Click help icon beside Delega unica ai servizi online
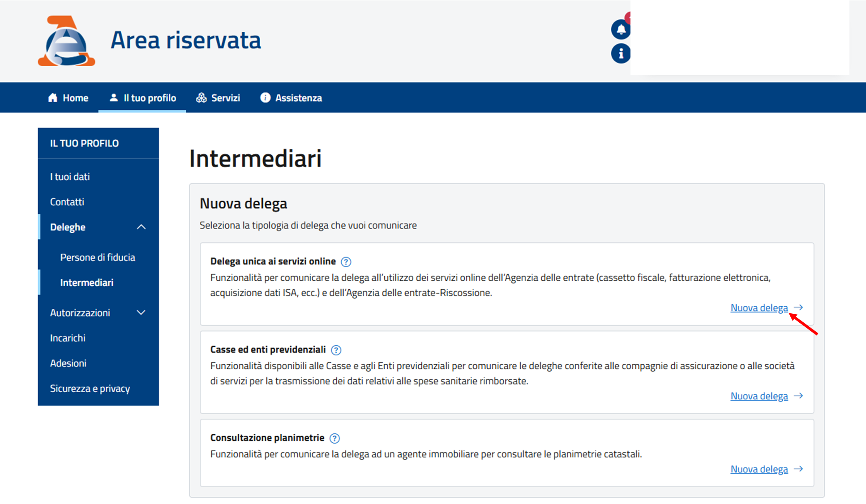This screenshot has width=866, height=504. click(346, 262)
